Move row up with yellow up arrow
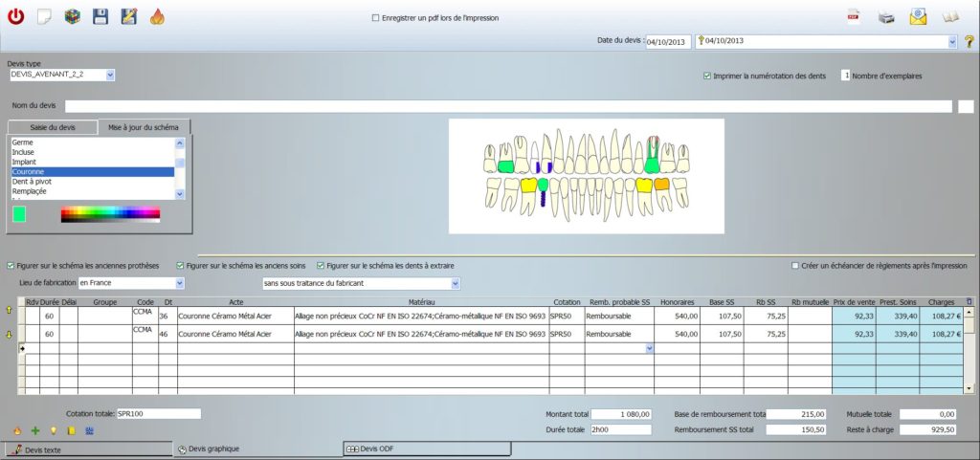The width and height of the screenshot is (980, 460). click(9, 310)
